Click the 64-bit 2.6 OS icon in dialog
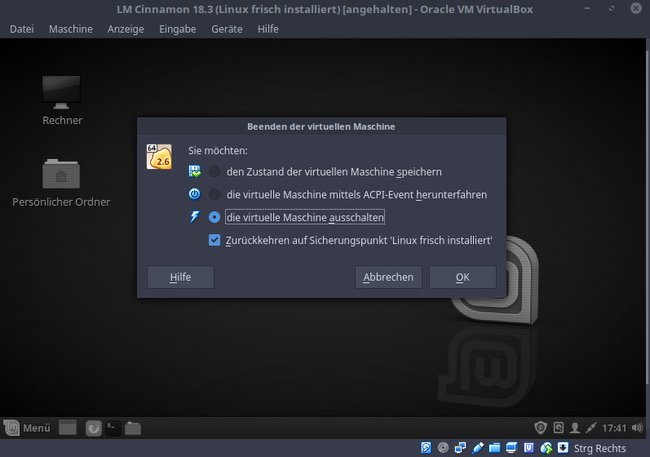 tap(159, 156)
